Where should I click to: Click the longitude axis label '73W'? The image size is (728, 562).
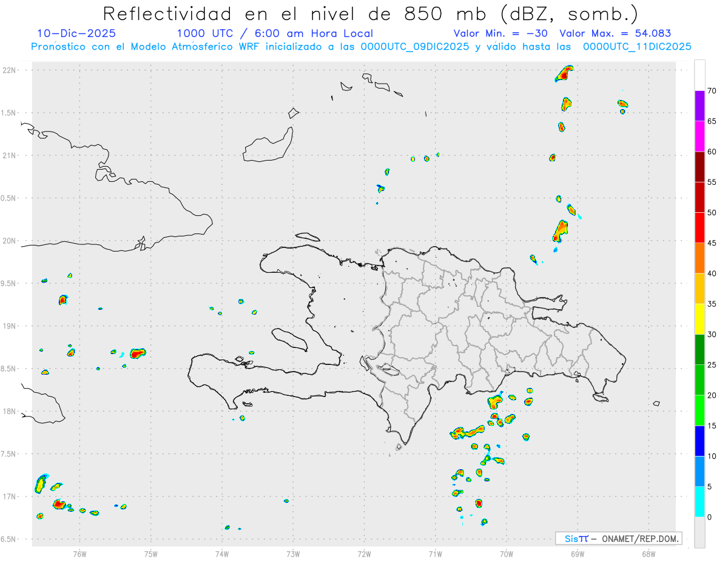coord(293,554)
